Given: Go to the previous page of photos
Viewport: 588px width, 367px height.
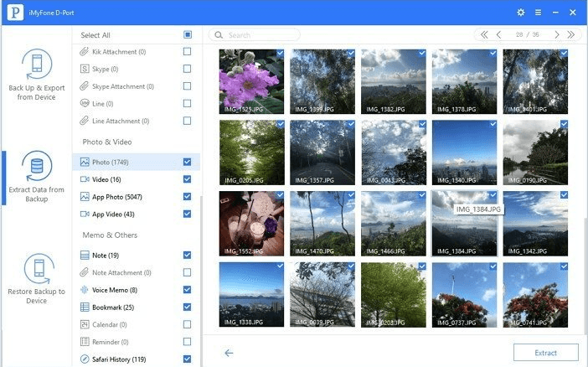Looking at the screenshot, I should (x=498, y=35).
